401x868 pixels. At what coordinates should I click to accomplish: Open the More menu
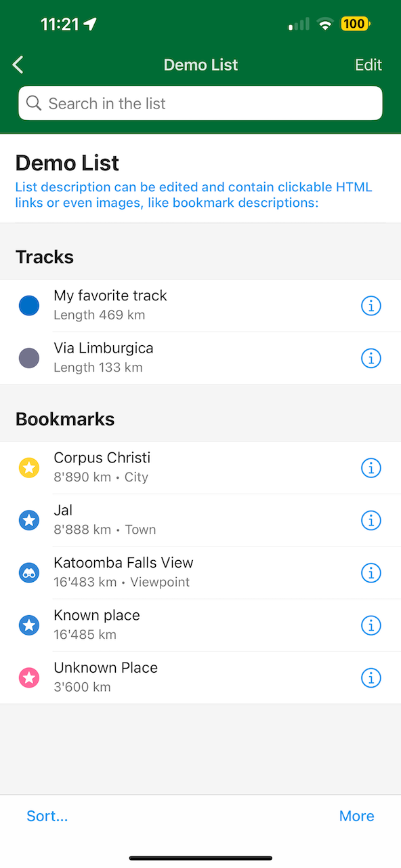[x=357, y=816]
